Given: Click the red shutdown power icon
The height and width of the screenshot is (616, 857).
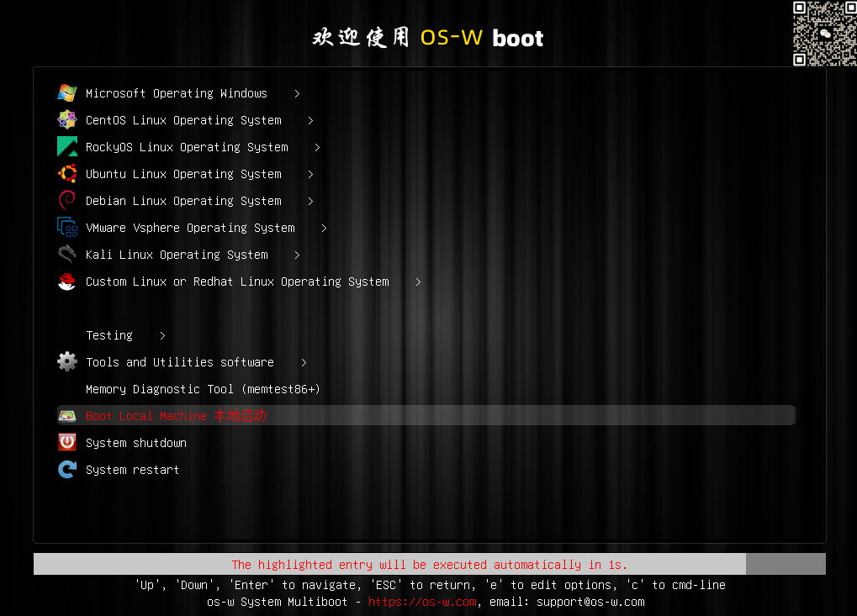Looking at the screenshot, I should [67, 442].
